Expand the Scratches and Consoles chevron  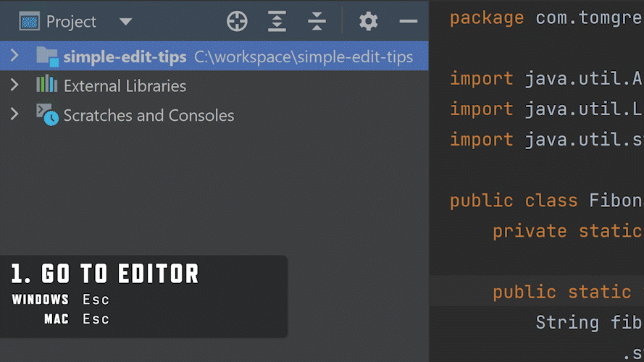14,115
